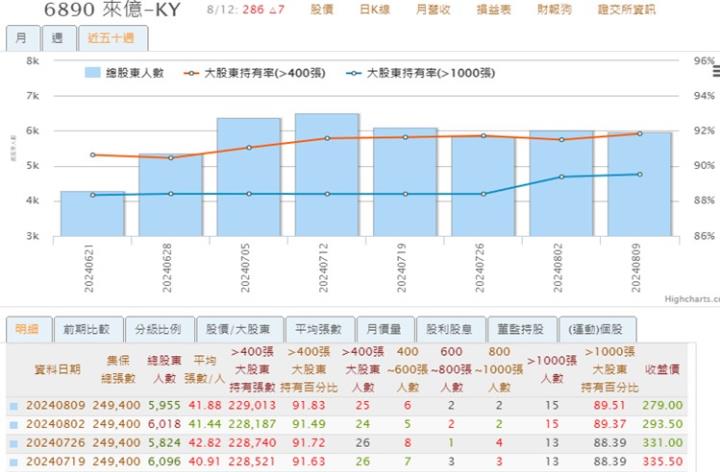Viewport: 720px width, 472px height.
Task: Open the 前期比較 tab
Action: click(88, 329)
